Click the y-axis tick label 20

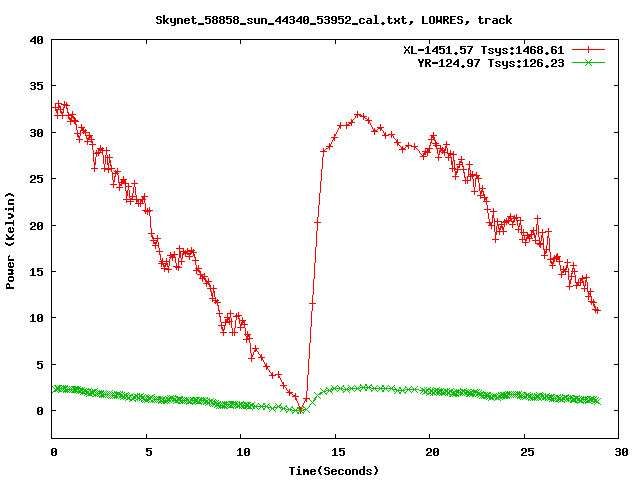36,225
